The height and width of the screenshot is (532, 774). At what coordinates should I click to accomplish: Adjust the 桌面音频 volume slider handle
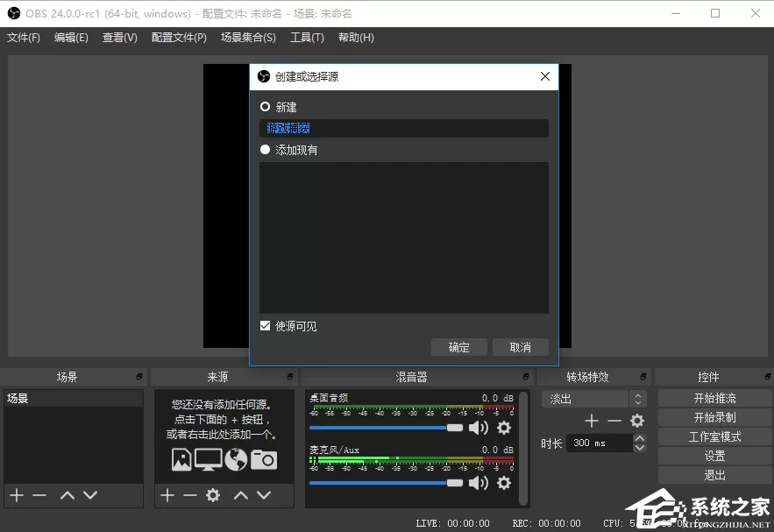(455, 428)
